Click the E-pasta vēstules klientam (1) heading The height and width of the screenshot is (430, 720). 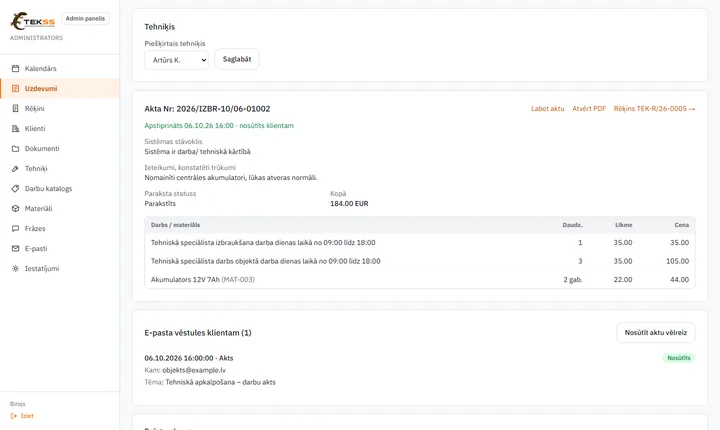[x=198, y=333]
